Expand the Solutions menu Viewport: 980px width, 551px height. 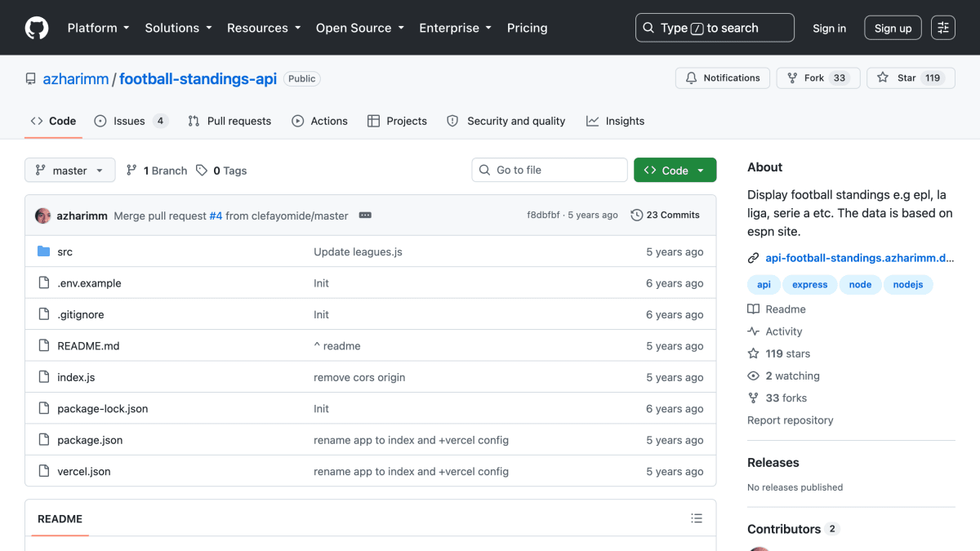(179, 28)
